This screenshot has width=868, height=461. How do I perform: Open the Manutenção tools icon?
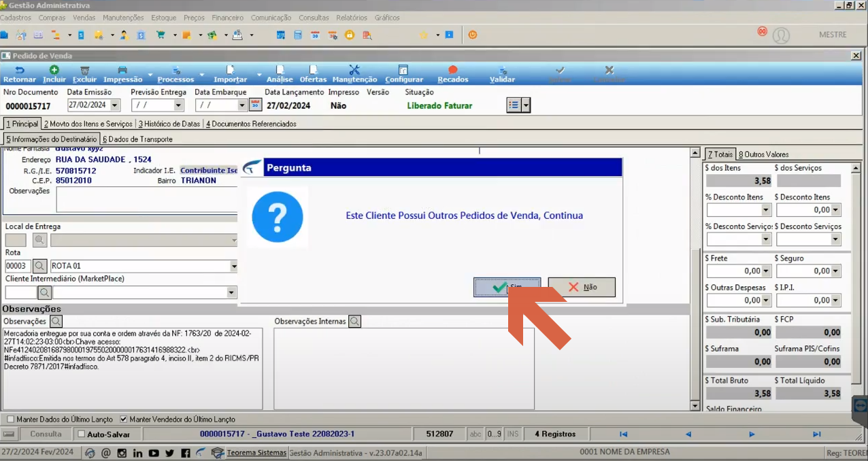click(354, 70)
